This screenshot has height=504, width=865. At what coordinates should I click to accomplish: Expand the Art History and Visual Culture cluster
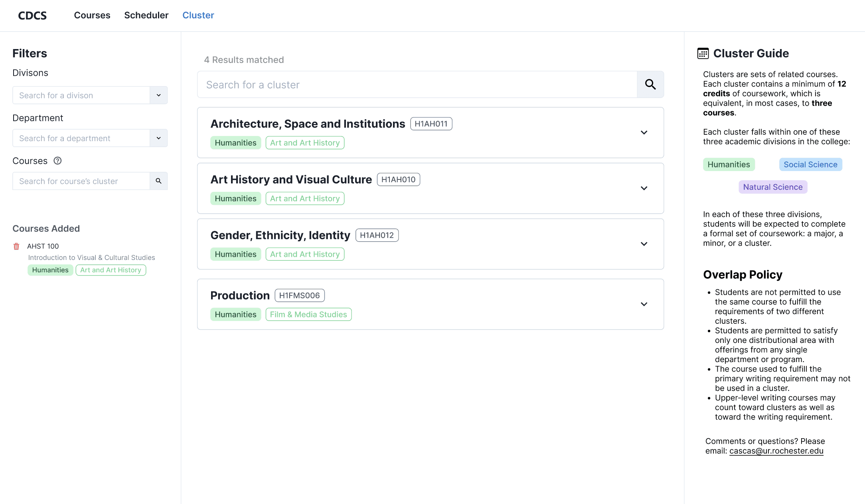point(644,188)
